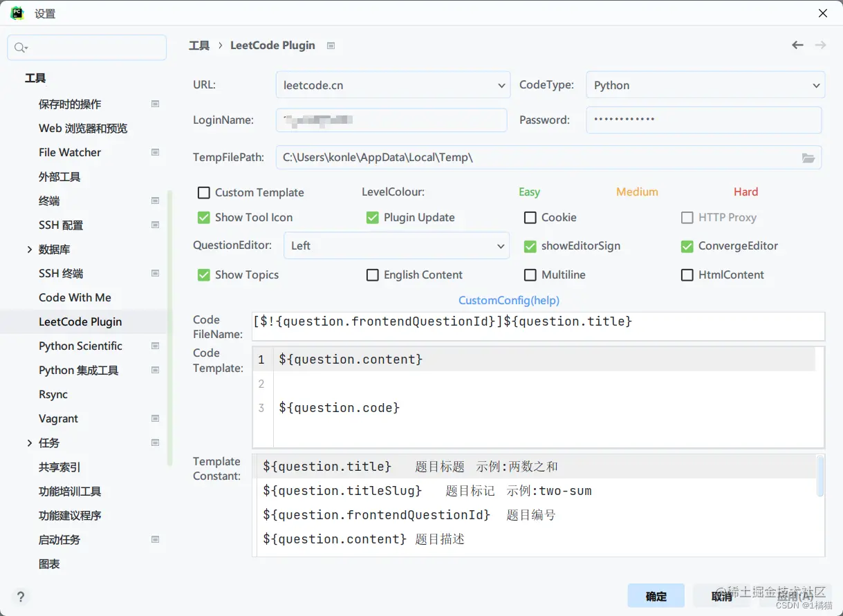Click the forward navigation arrow
This screenshot has height=616, width=843.
pyautogui.click(x=820, y=45)
